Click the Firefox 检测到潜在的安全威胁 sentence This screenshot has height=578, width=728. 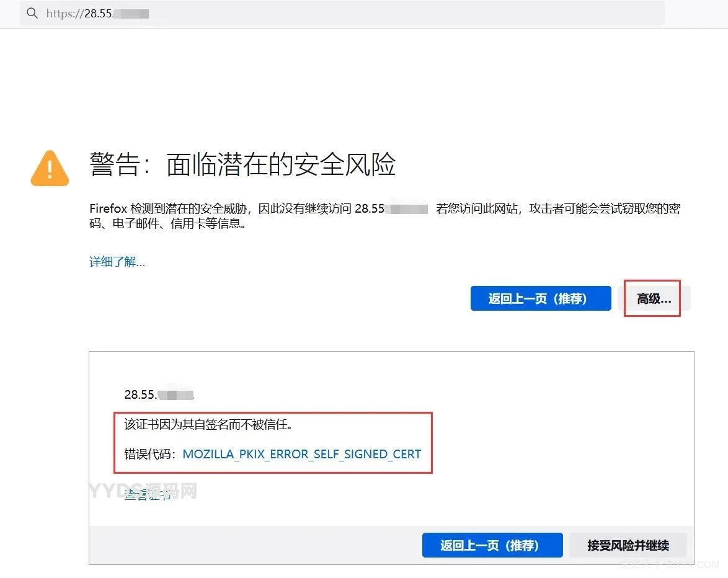pos(171,208)
